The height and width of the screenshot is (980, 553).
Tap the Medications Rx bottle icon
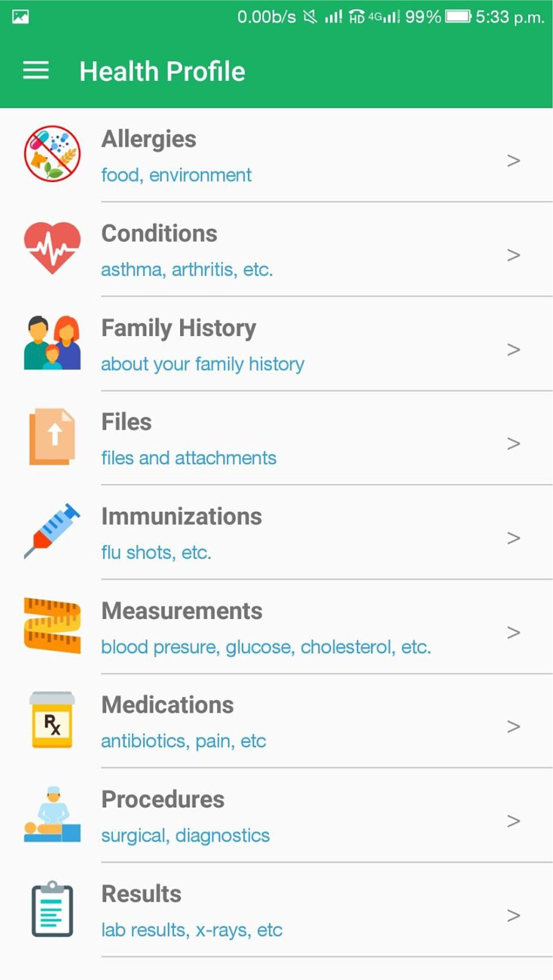(52, 720)
